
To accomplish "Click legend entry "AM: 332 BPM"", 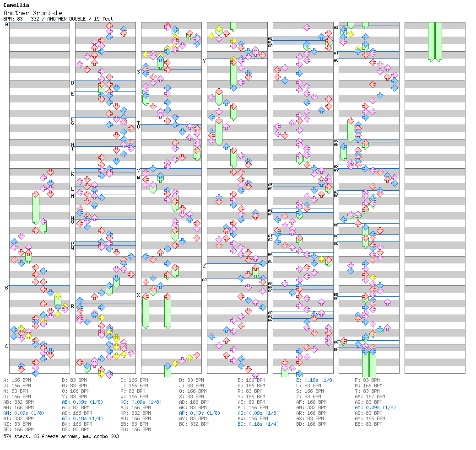I will 311,407.
